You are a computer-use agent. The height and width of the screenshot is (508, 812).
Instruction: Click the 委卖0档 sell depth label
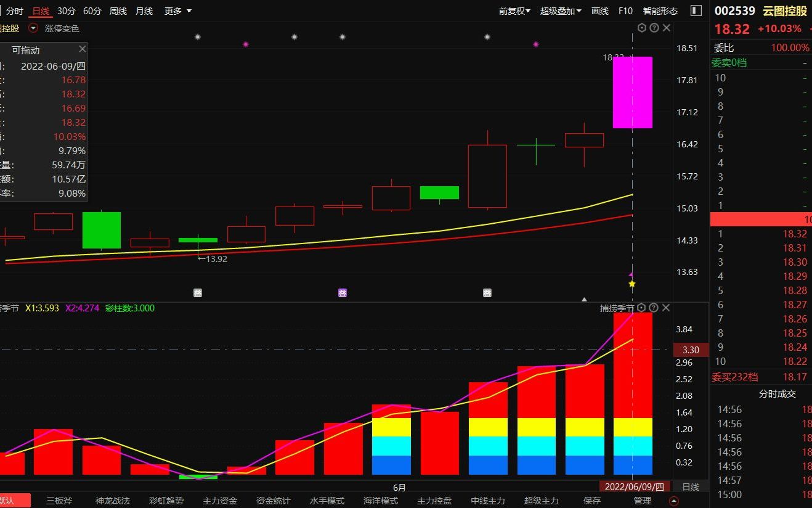(x=729, y=62)
